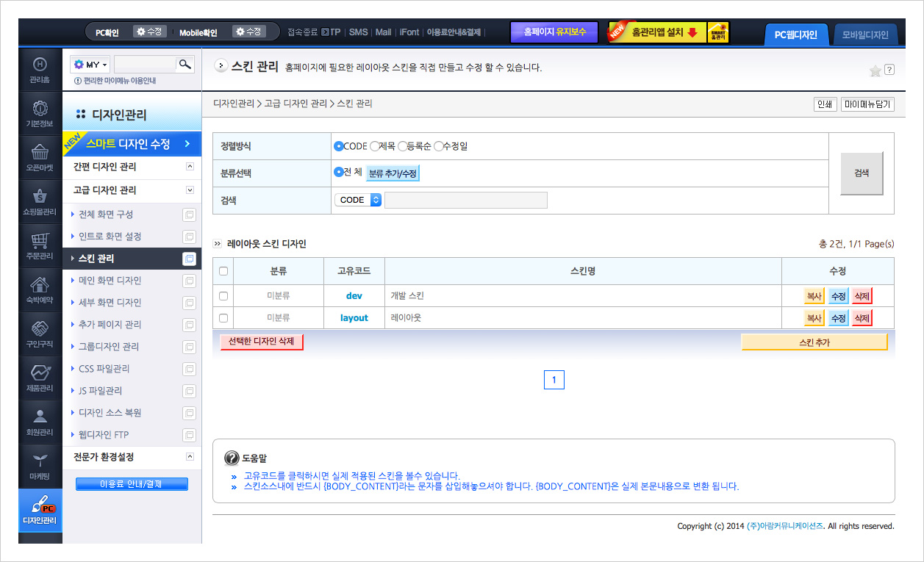Click inside the 검색 text input field
This screenshot has width=924, height=562.
[466, 199]
